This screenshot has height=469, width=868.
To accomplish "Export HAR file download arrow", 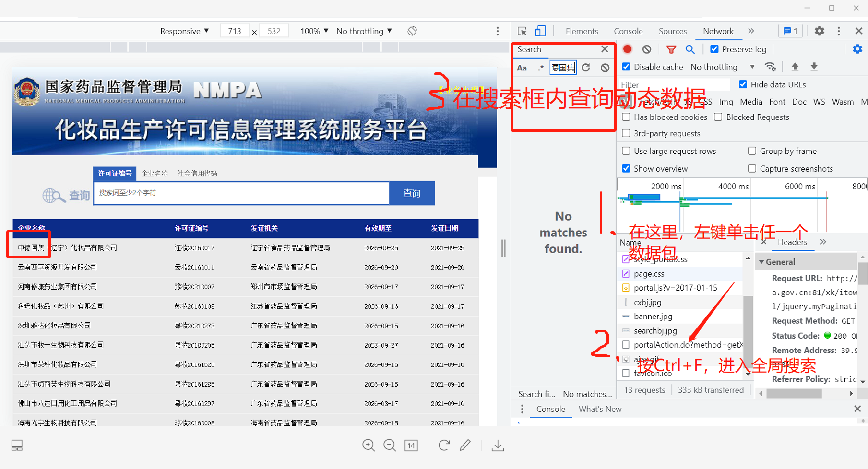I will pyautogui.click(x=814, y=67).
